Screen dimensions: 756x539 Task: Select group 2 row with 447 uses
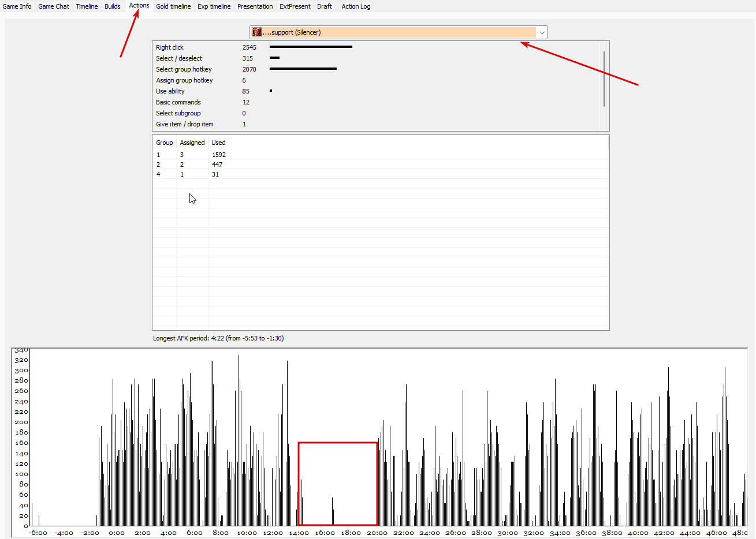pyautogui.click(x=381, y=164)
